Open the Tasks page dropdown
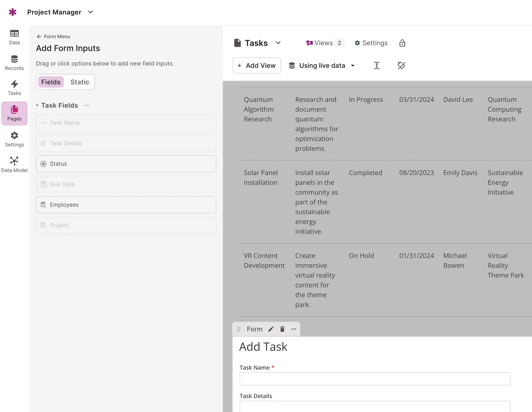Viewport: 532px width, 412px height. pyautogui.click(x=278, y=43)
